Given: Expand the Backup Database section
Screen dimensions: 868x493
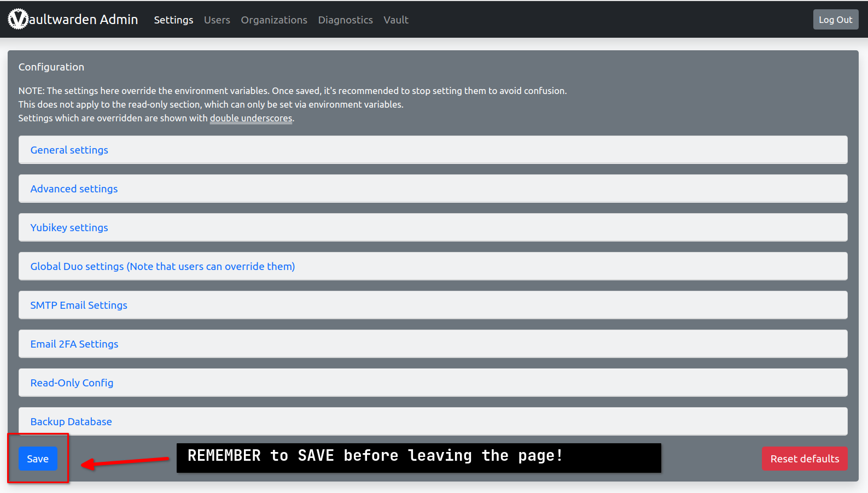Looking at the screenshot, I should [71, 421].
